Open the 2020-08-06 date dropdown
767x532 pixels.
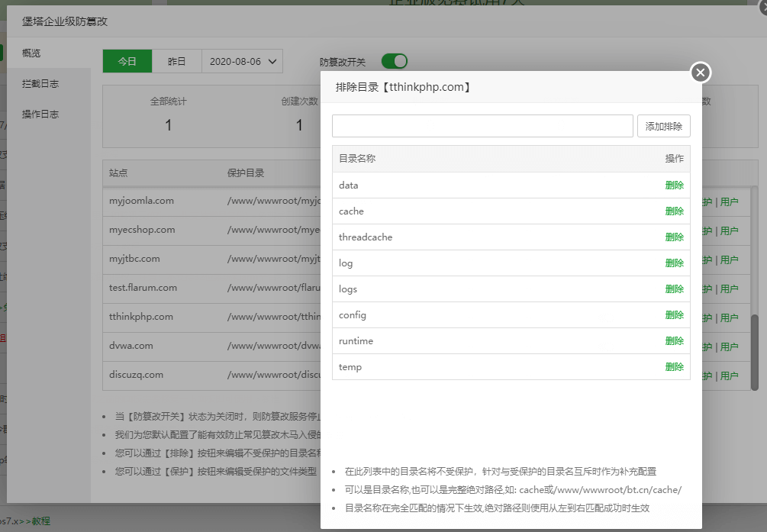pyautogui.click(x=242, y=61)
